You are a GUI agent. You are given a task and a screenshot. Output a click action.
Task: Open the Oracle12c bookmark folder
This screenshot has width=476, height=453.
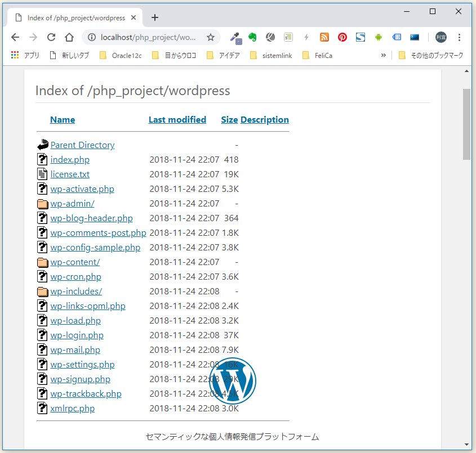click(121, 55)
